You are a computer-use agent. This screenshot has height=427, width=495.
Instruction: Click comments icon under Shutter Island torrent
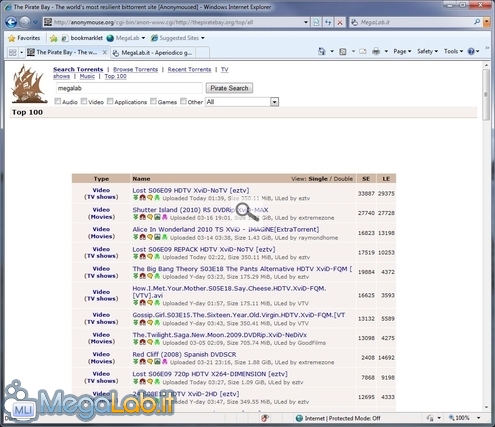click(x=150, y=218)
